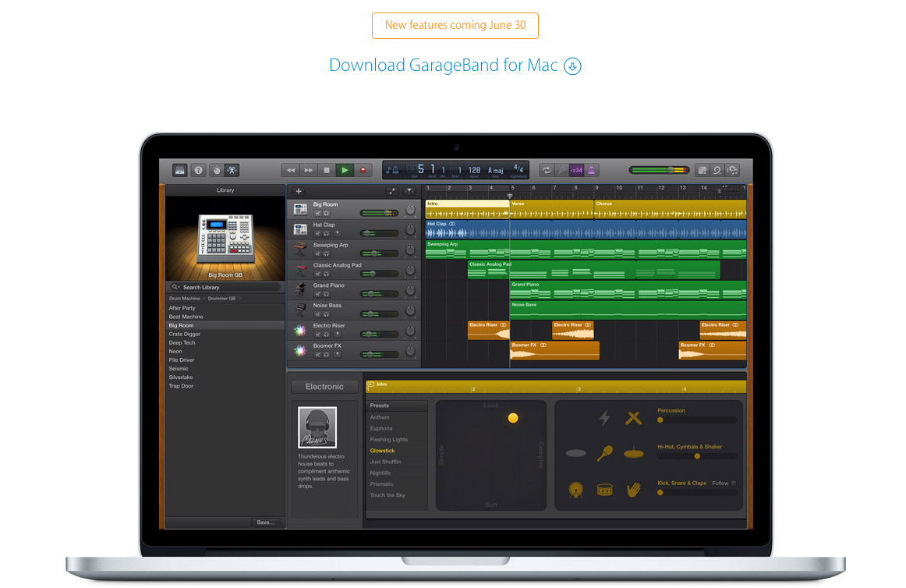The height and width of the screenshot is (588, 906).
Task: Click the Electronic genre button
Action: click(x=324, y=387)
